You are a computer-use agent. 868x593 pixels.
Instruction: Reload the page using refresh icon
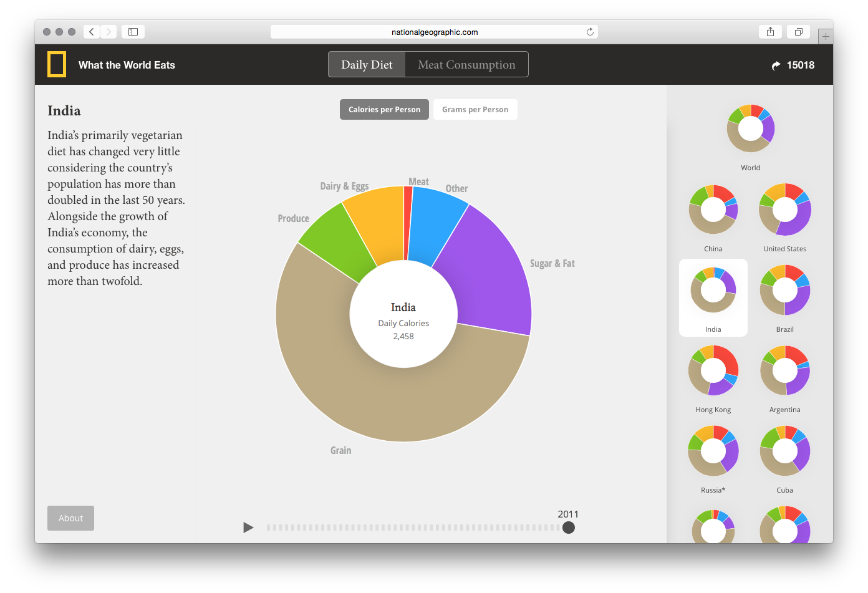pyautogui.click(x=589, y=32)
